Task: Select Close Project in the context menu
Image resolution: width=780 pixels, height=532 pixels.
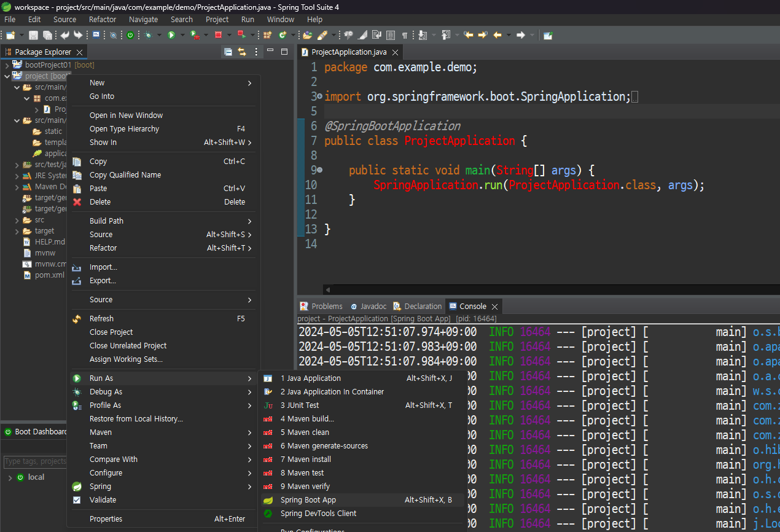Action: (111, 332)
